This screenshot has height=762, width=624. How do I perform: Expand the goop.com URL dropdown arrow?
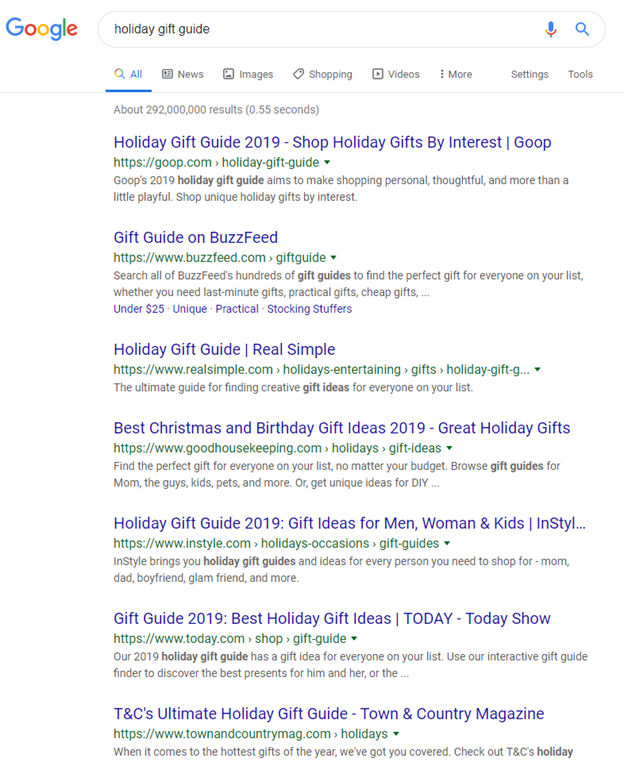[x=327, y=162]
